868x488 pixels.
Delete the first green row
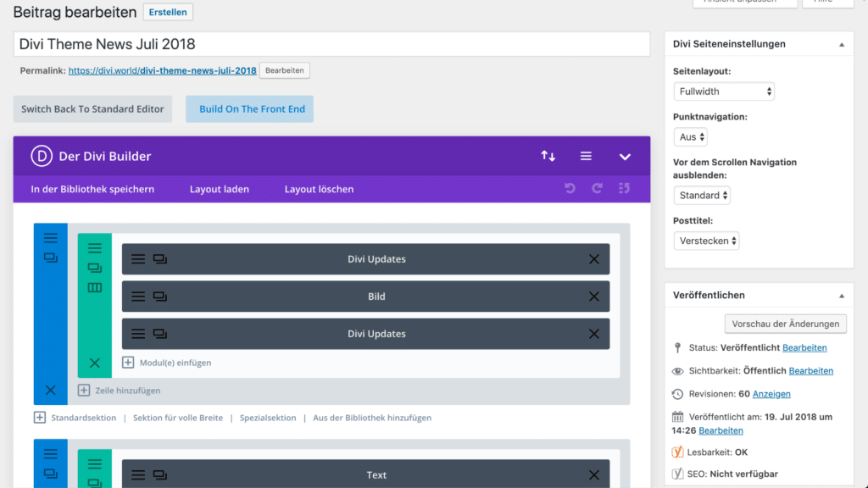[95, 363]
